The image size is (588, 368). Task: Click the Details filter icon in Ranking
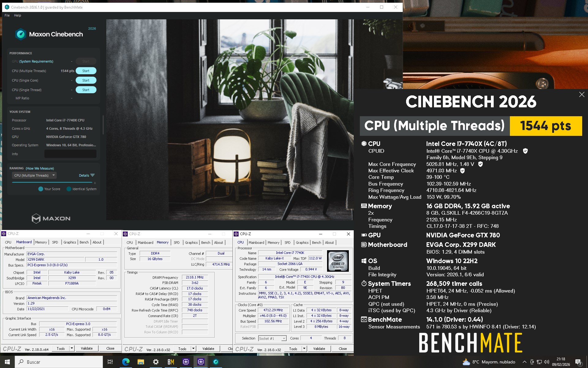pyautogui.click(x=93, y=175)
